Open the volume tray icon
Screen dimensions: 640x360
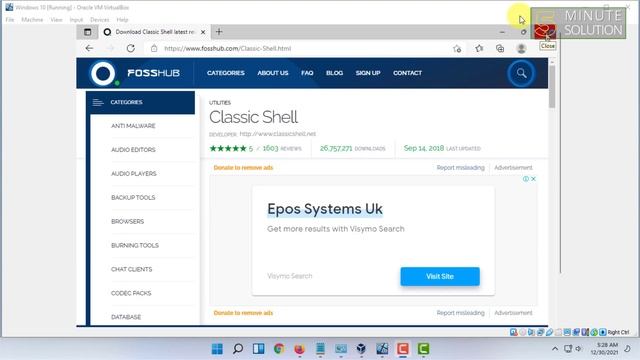(578, 349)
